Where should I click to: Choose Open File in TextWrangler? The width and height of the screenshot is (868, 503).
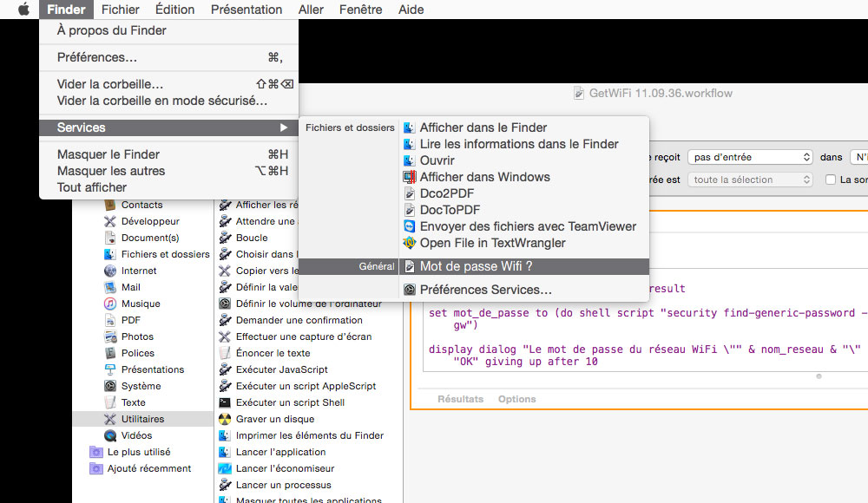tap(523, 243)
